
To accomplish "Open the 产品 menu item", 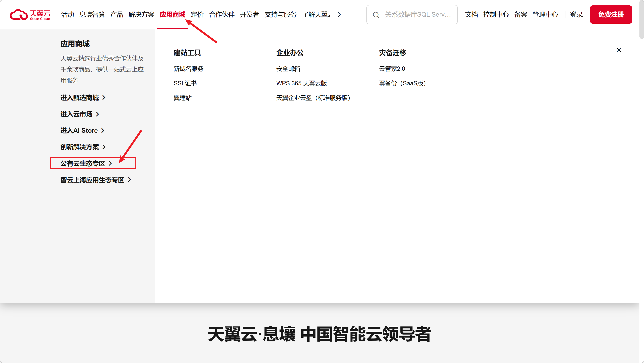I will 117,15.
